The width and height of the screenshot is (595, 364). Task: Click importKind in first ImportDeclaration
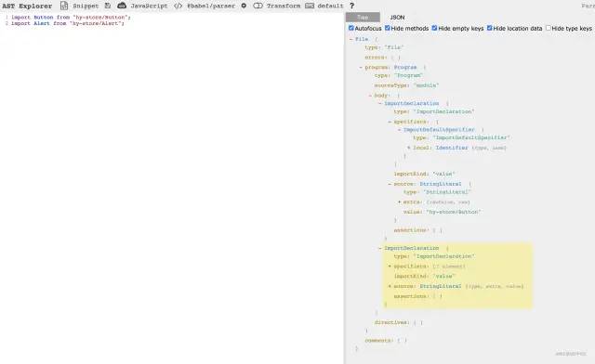tap(424, 174)
